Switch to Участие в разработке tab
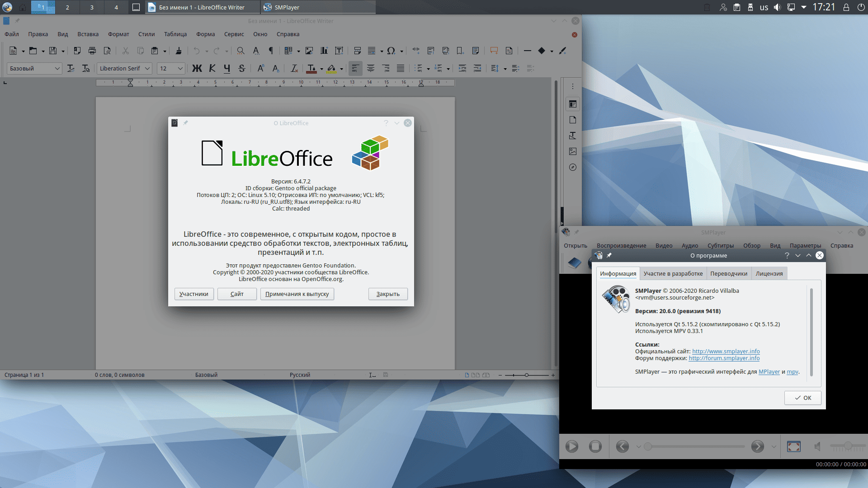Viewport: 868px width, 488px height. point(673,273)
